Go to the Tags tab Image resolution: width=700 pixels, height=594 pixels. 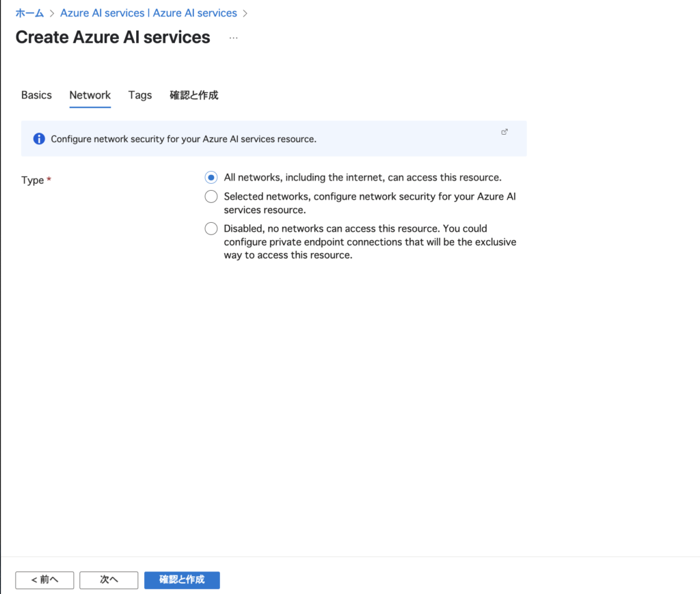coord(140,95)
